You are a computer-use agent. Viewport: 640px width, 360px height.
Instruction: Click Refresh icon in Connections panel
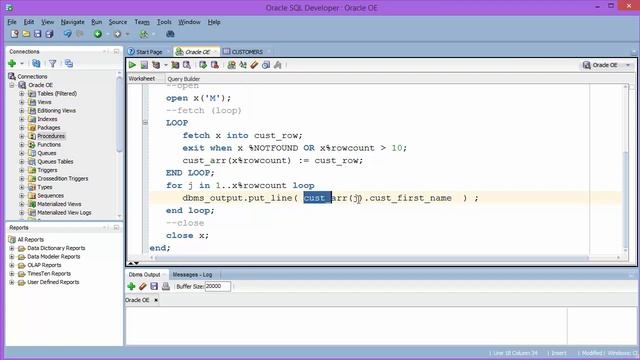[36, 63]
